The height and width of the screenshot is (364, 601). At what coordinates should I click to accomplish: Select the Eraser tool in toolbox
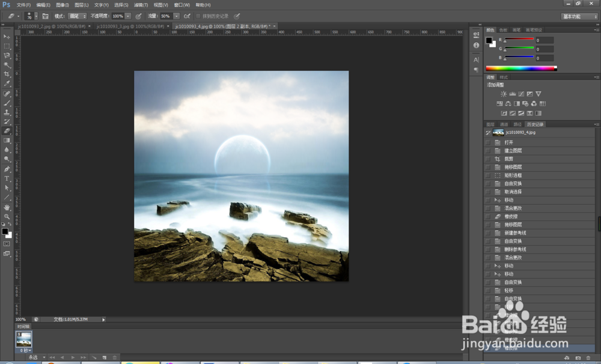tap(7, 131)
